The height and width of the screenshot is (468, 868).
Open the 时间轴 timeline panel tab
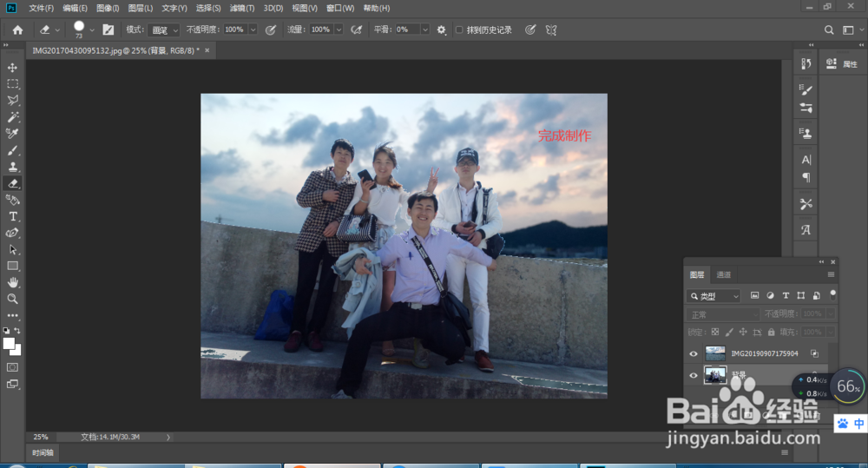43,452
